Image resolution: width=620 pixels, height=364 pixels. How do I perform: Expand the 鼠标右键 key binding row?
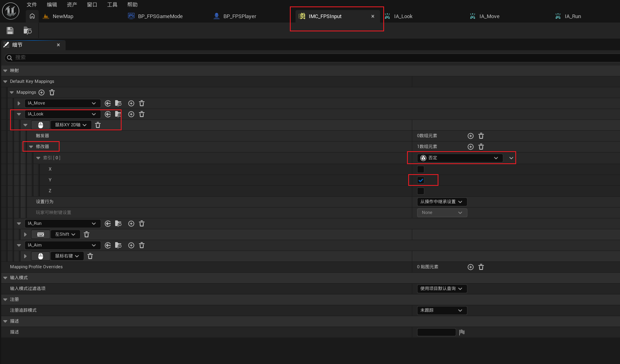25,256
